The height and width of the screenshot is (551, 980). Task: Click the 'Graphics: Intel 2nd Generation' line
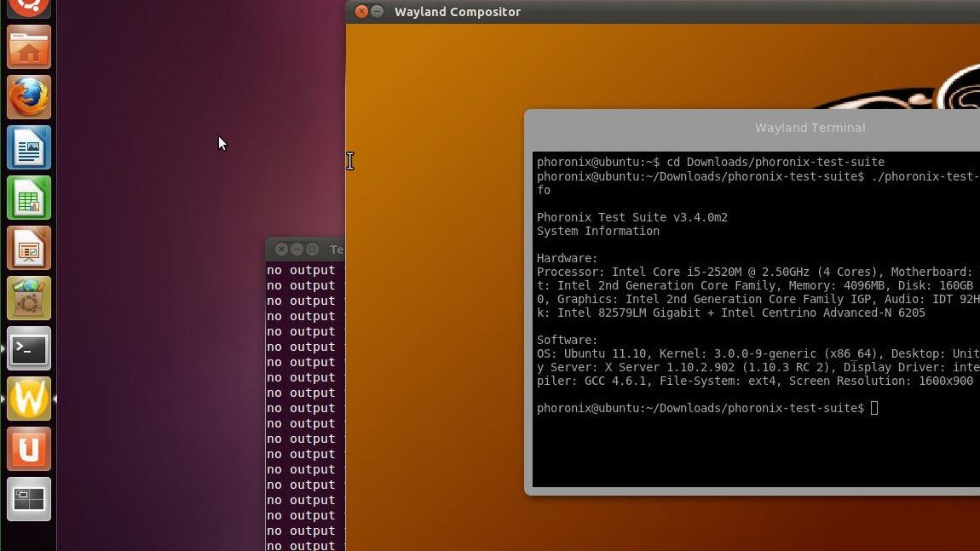click(758, 299)
